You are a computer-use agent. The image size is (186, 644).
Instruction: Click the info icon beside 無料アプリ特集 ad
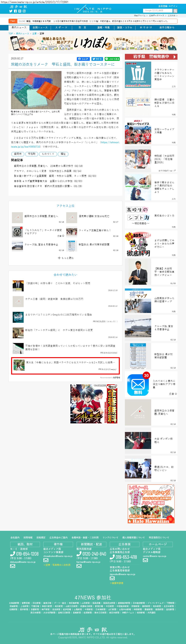point(176,394)
